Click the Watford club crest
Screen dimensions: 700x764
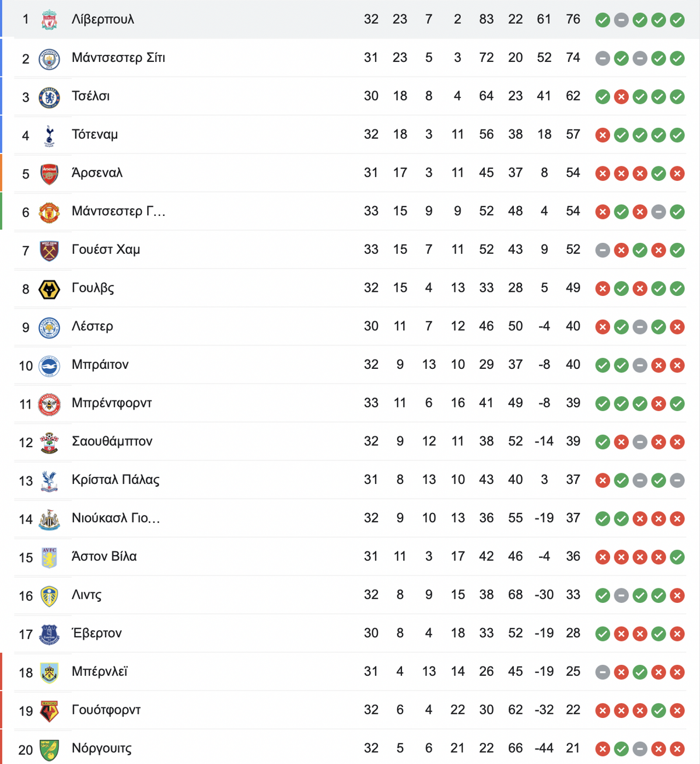(x=50, y=711)
